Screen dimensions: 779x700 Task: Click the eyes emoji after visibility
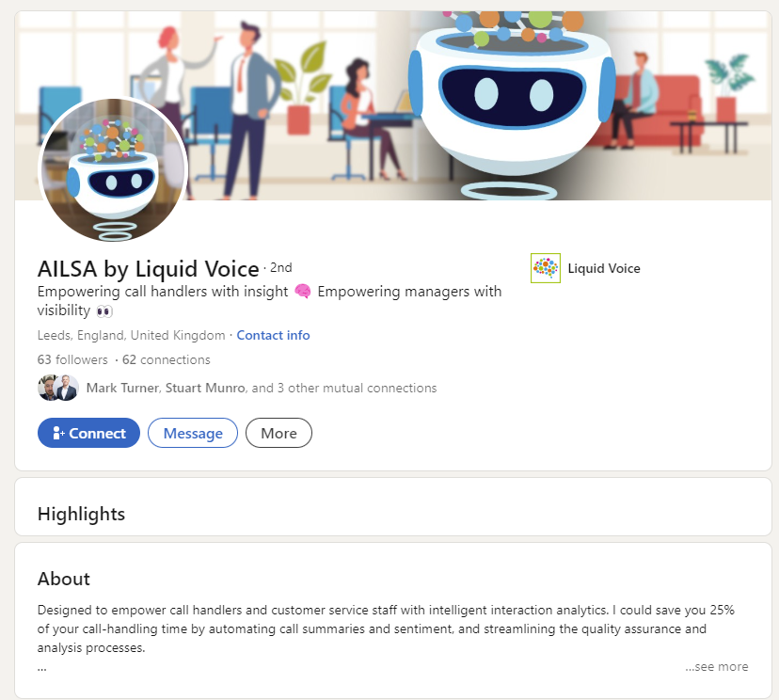[x=104, y=311]
